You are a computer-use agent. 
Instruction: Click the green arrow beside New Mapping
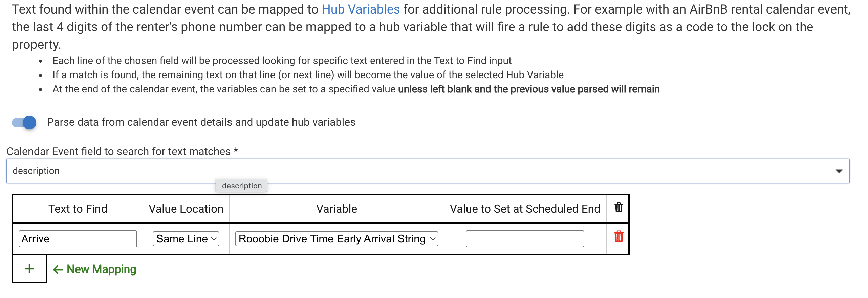tap(58, 270)
